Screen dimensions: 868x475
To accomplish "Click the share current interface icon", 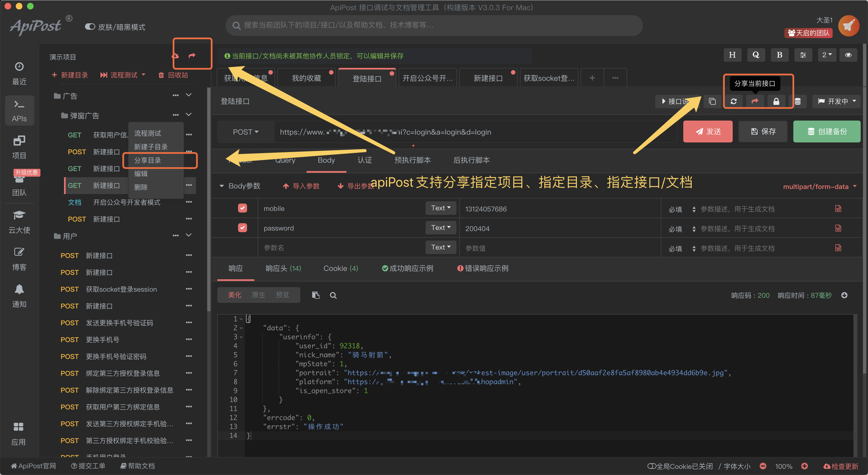I will click(755, 101).
